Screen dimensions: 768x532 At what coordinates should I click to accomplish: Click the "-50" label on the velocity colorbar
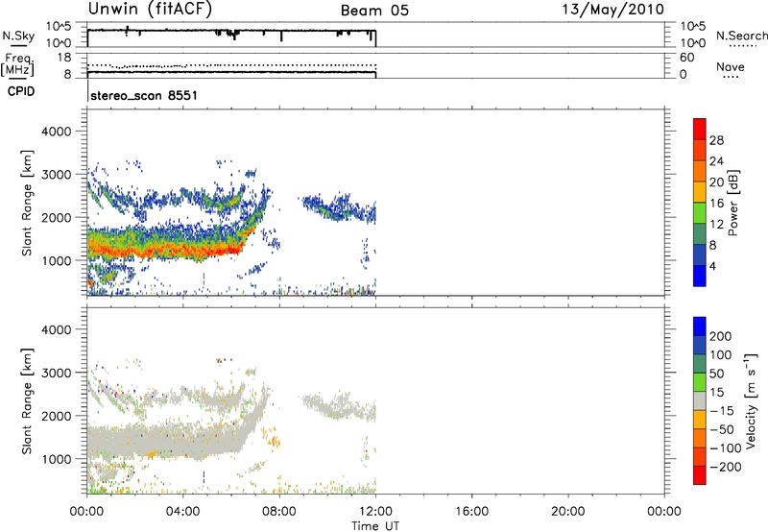(x=722, y=429)
